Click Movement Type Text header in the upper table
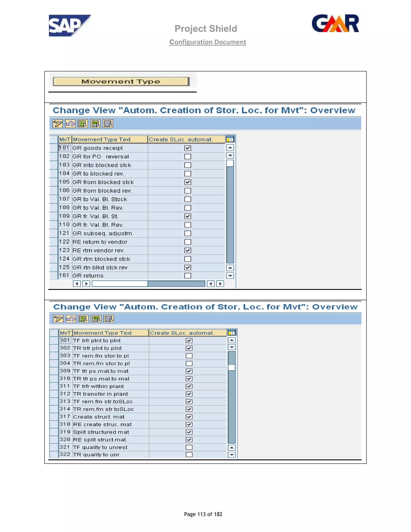 click(x=110, y=140)
